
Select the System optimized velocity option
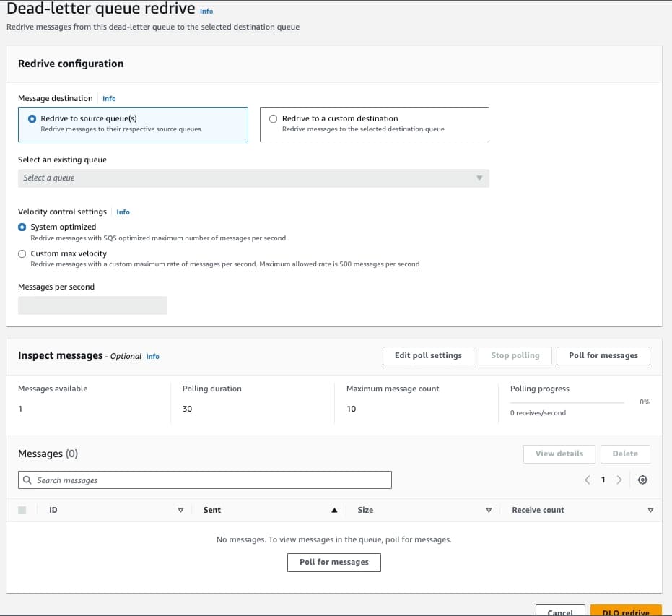pyautogui.click(x=22, y=227)
